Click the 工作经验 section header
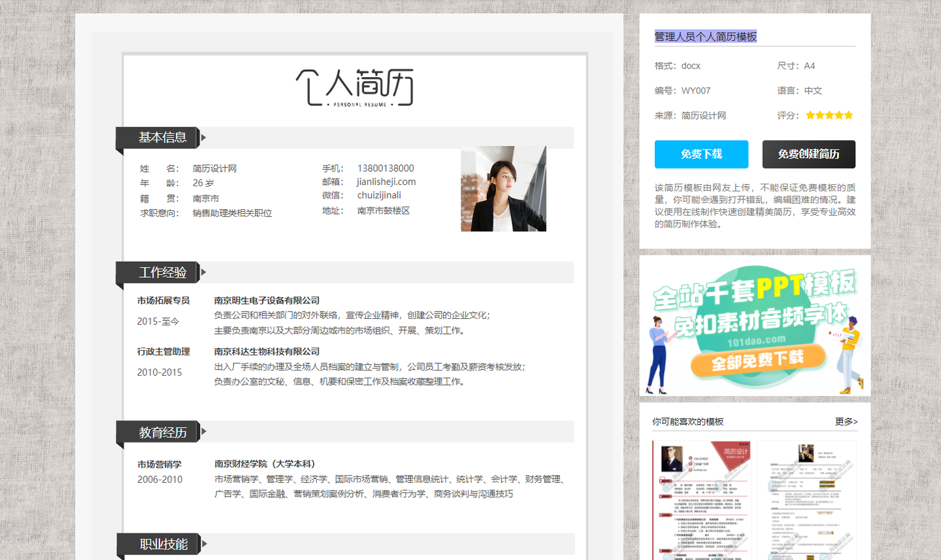 coord(163,272)
